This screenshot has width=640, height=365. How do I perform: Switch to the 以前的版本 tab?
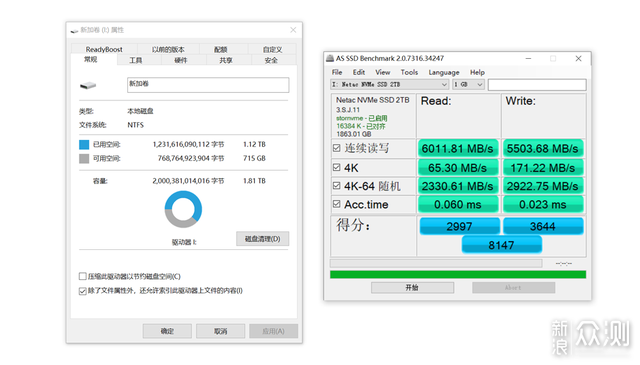168,49
